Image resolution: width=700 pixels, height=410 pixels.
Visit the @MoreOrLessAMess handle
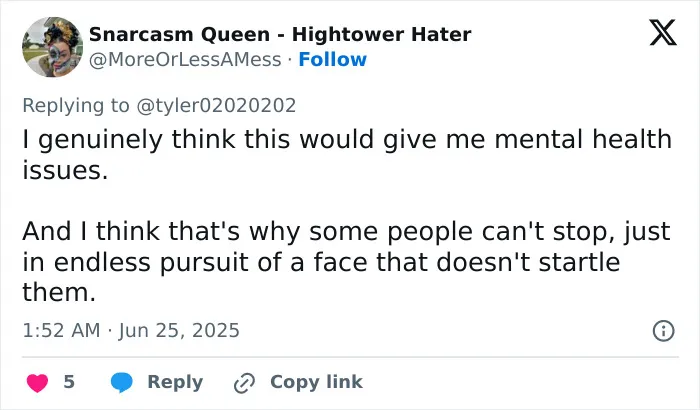pyautogui.click(x=185, y=59)
